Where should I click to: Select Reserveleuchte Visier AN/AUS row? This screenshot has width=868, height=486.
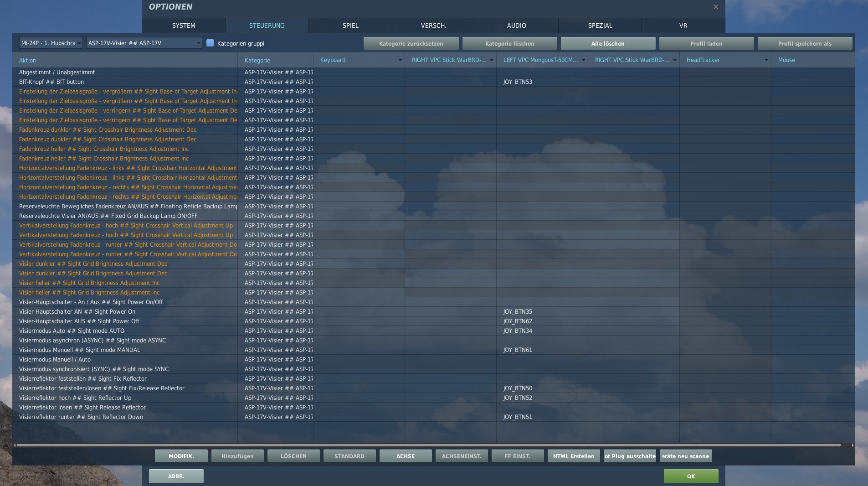pyautogui.click(x=433, y=216)
